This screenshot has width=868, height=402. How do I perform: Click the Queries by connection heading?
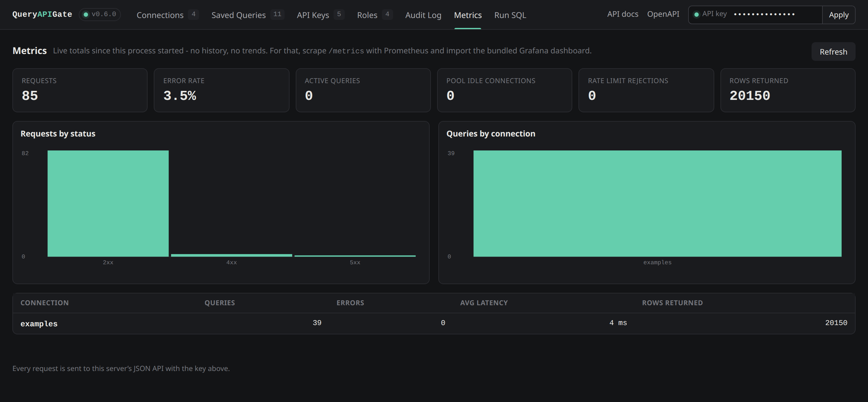tap(491, 134)
